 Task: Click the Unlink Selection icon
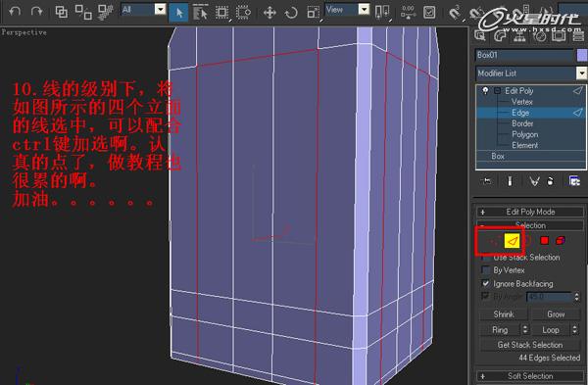click(83, 12)
